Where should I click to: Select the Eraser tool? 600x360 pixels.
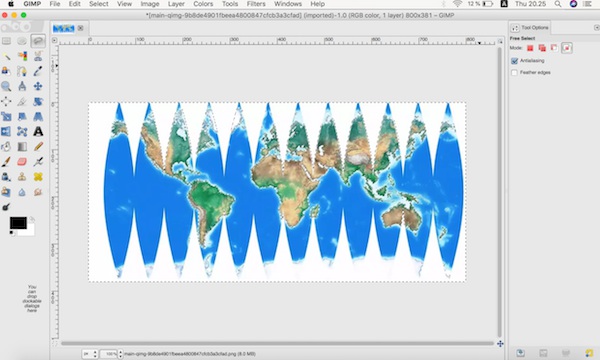click(22, 161)
